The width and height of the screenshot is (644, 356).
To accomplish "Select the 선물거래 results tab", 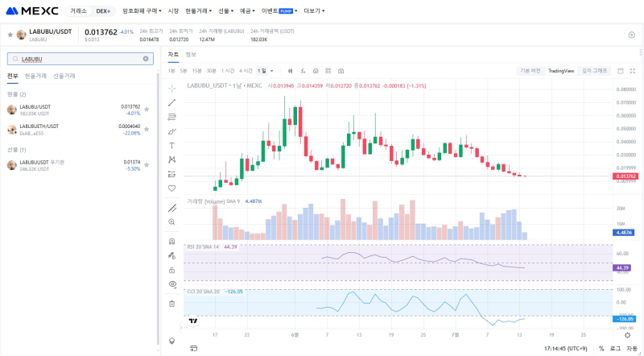I will (64, 76).
